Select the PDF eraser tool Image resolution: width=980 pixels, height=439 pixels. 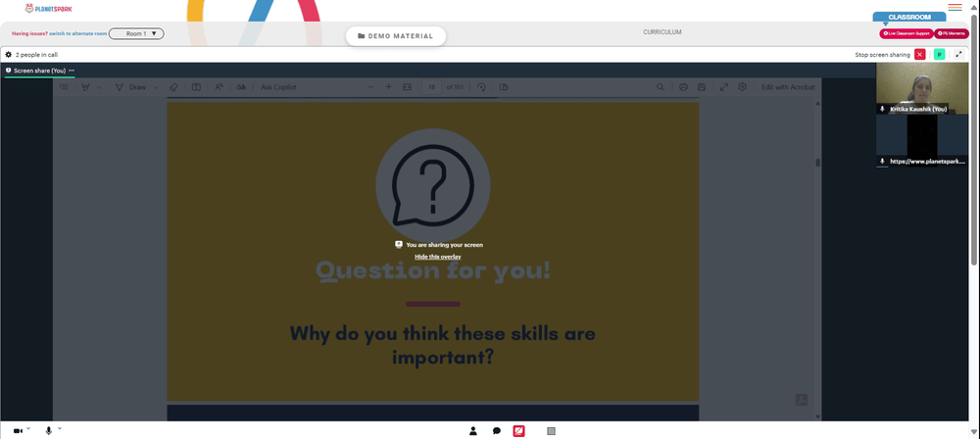click(173, 87)
